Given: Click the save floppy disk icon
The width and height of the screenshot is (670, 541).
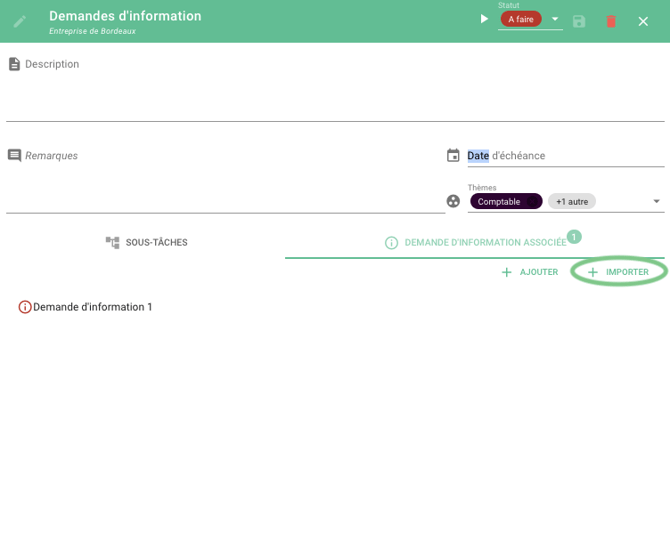Looking at the screenshot, I should 579,21.
